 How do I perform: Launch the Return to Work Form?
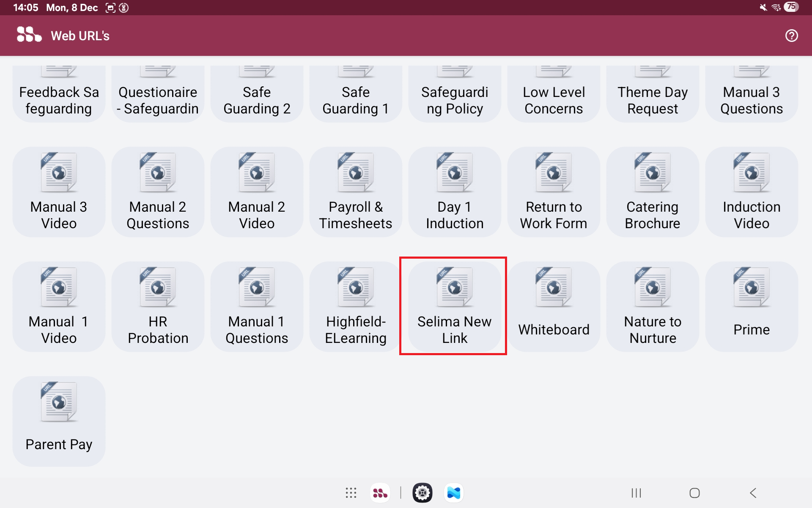tap(553, 191)
